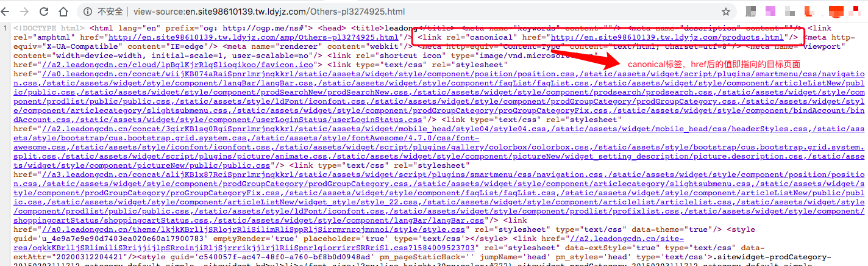868x266 pixels.
Task: Reload the view-source page
Action: coord(44,12)
